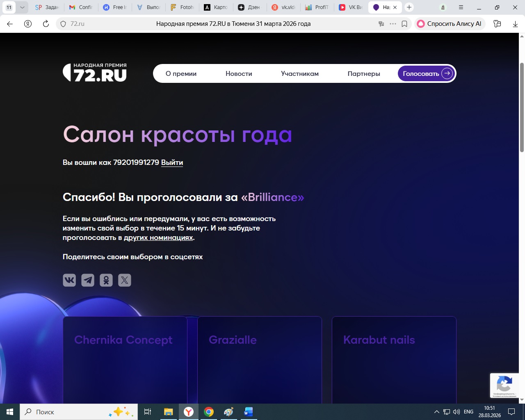This screenshot has width=525, height=420.
Task: Switch to the ProfiT tab
Action: 317,7
